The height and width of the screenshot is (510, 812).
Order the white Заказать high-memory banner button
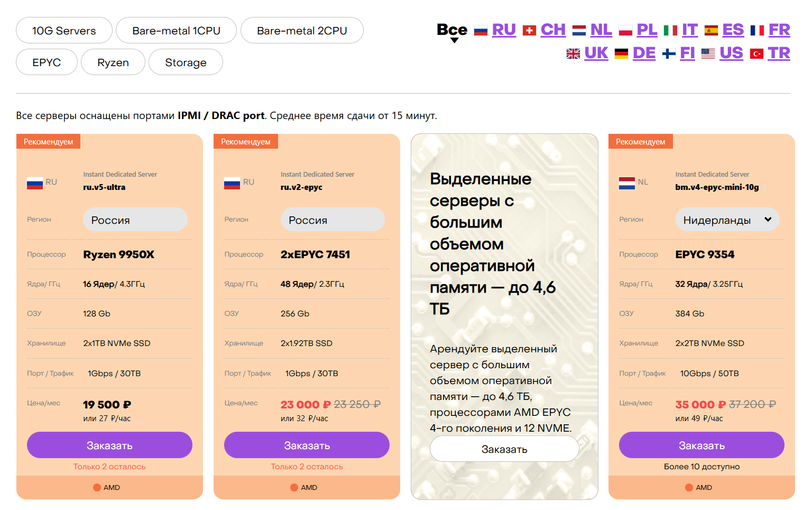[504, 449]
